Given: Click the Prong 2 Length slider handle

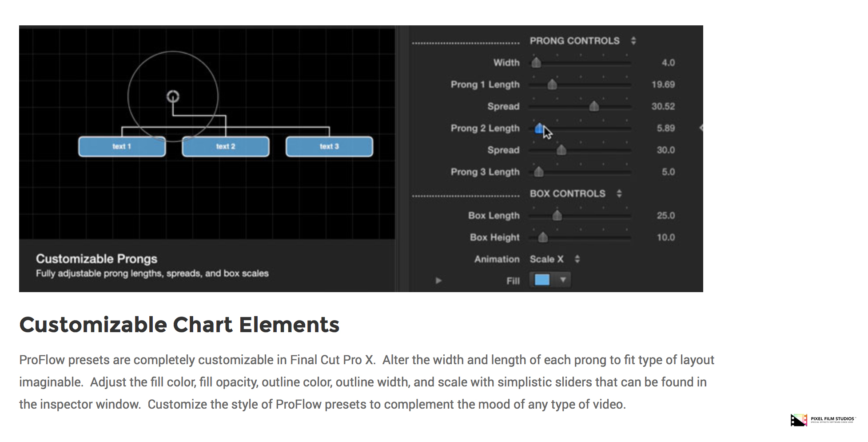Looking at the screenshot, I should pos(539,129).
